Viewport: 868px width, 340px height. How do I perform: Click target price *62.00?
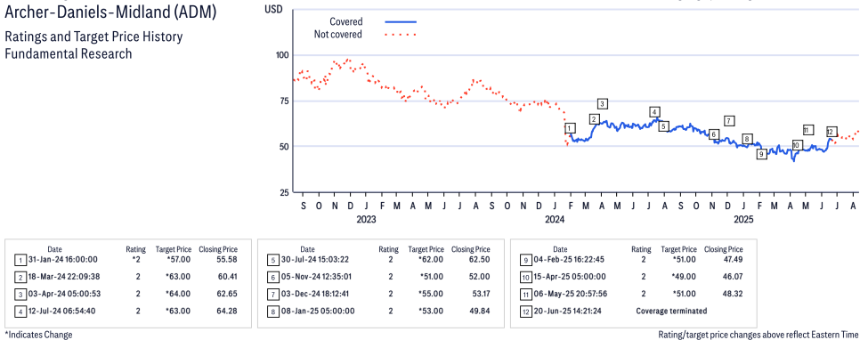(x=431, y=259)
